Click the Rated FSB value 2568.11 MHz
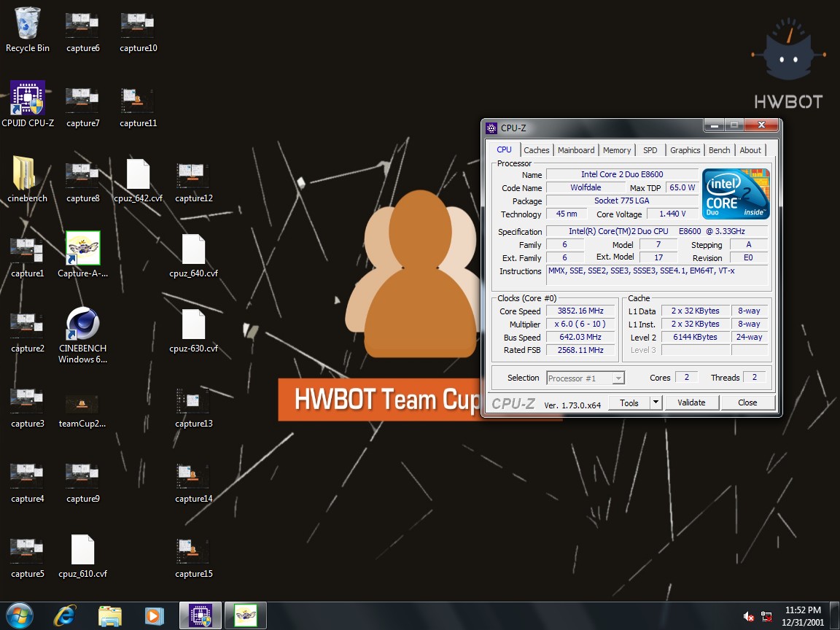This screenshot has width=840, height=630. [x=580, y=350]
